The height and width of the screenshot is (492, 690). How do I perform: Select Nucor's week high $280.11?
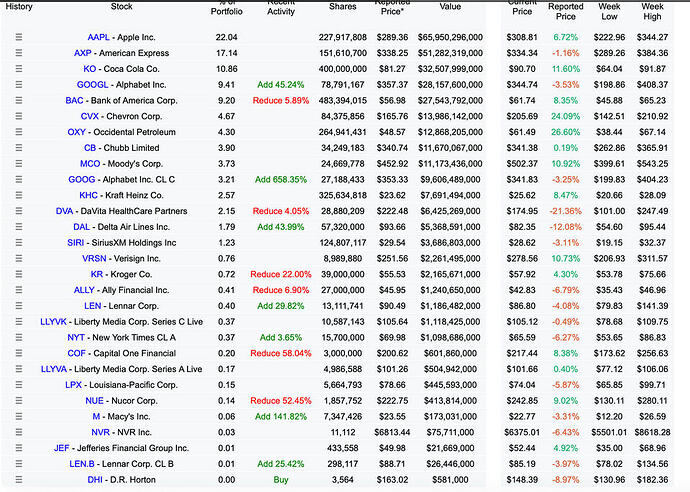click(653, 400)
